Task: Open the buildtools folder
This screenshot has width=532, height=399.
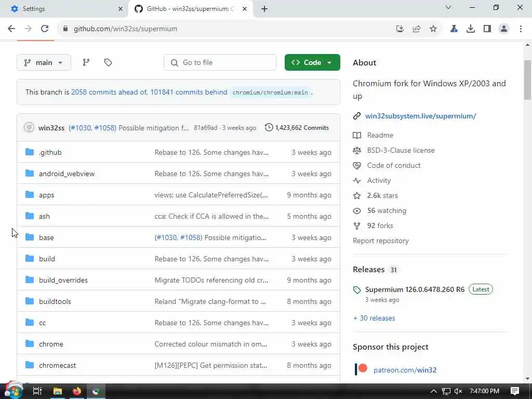Action: (55, 302)
